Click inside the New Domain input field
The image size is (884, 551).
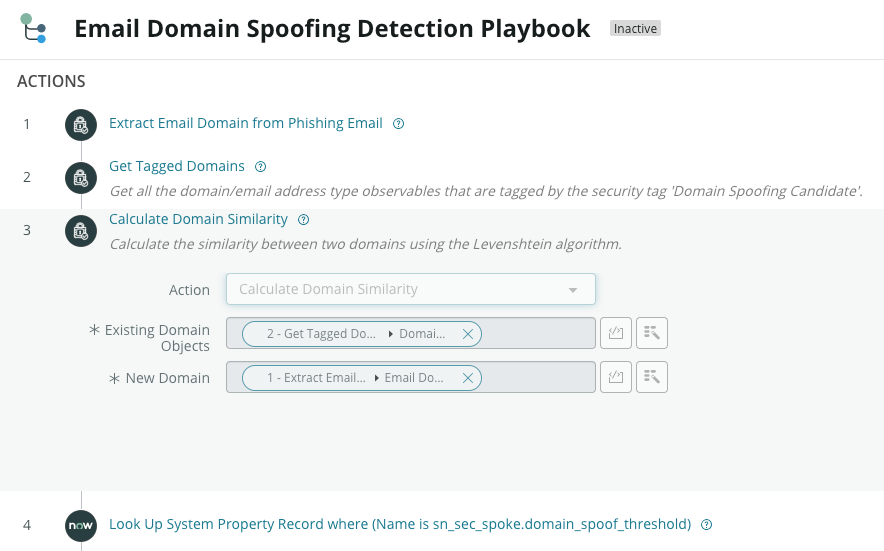[x=538, y=377]
